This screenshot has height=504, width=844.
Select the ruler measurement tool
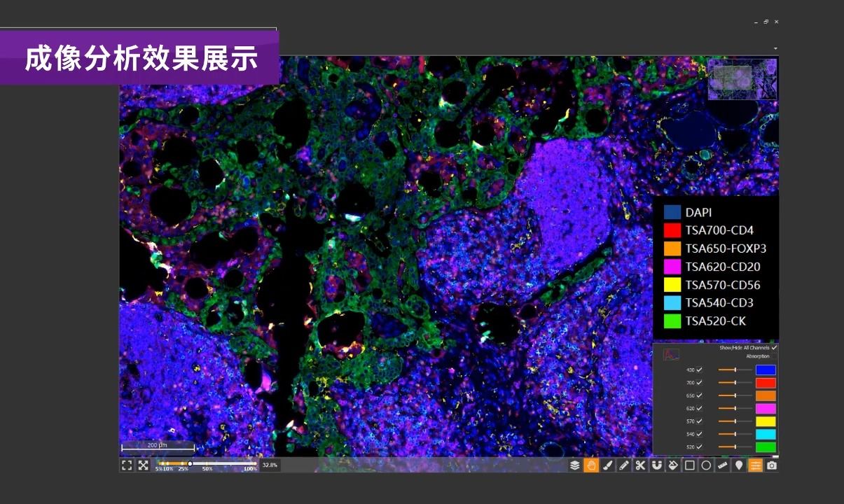723,465
